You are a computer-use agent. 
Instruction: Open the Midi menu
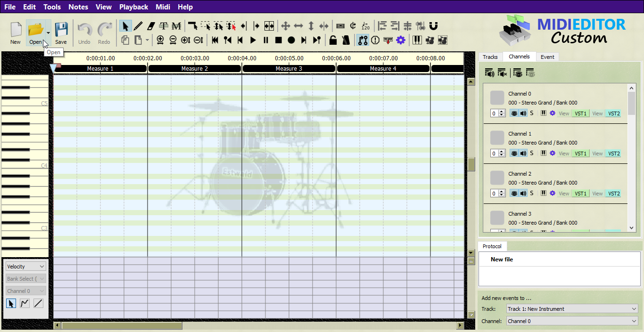pos(163,7)
